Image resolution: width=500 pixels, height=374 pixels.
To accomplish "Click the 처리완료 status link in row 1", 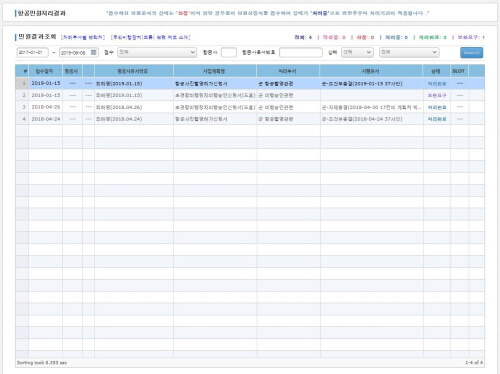I will [437, 83].
